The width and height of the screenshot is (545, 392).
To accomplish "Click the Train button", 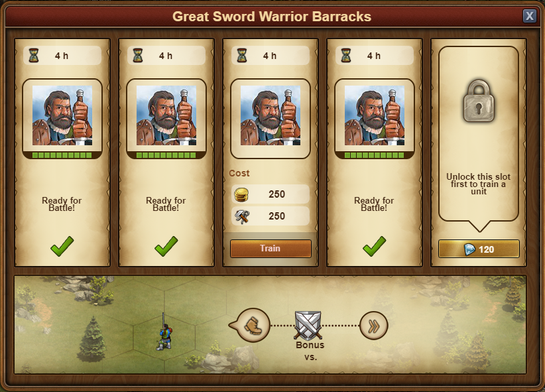I will coord(271,248).
